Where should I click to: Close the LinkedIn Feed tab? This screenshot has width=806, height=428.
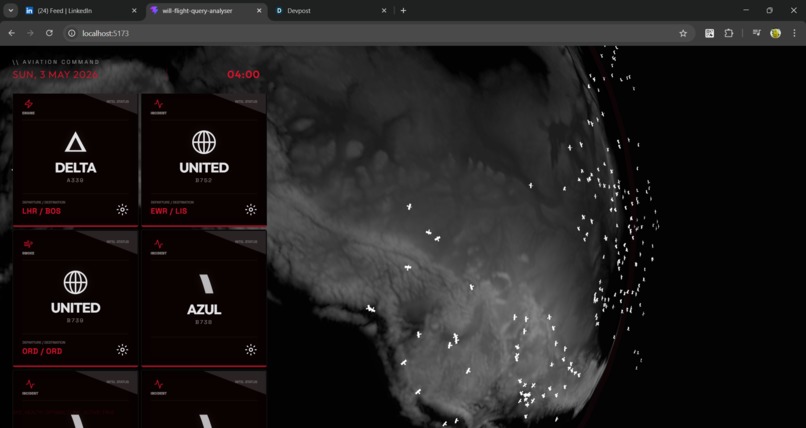click(134, 10)
